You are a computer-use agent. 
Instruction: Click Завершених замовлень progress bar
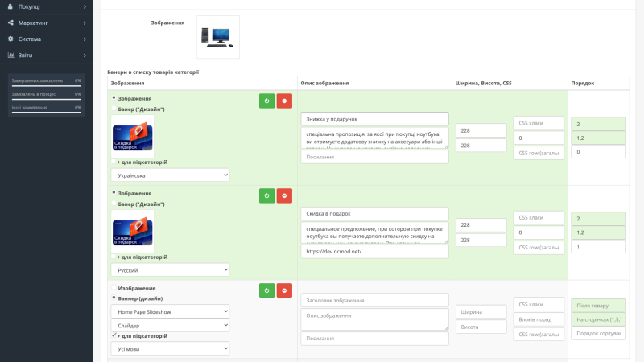(47, 85)
